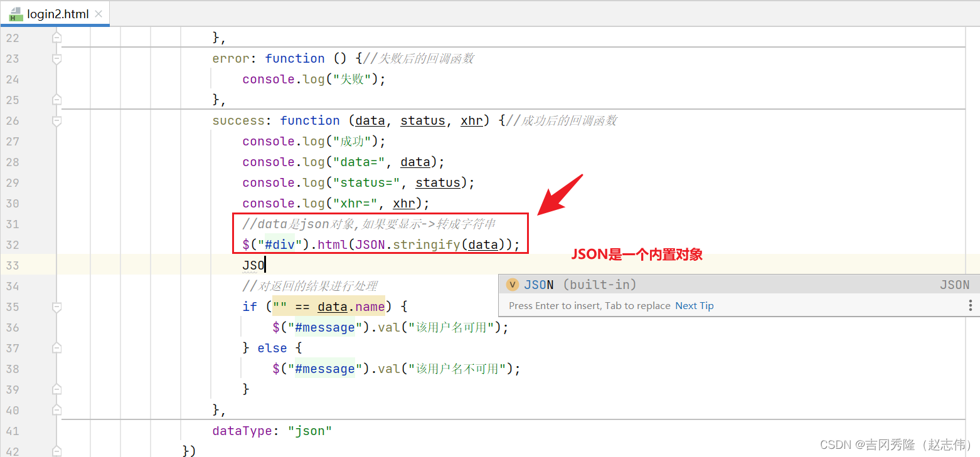Click the 'xhr' parameter in success function signature

click(472, 121)
